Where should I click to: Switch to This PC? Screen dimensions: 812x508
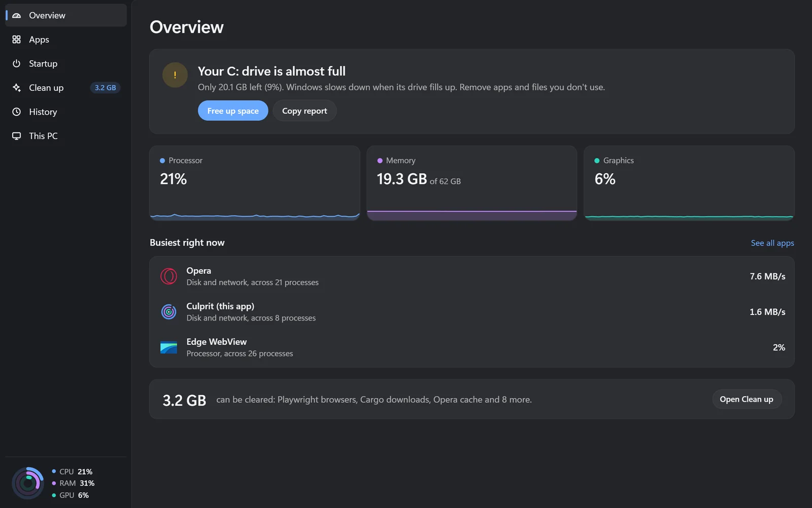(66, 136)
